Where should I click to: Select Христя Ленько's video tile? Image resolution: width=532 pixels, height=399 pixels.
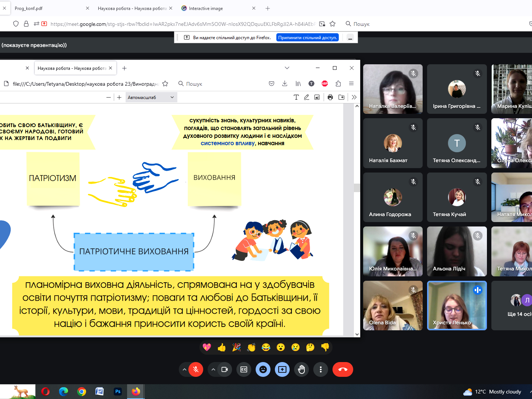click(x=457, y=306)
